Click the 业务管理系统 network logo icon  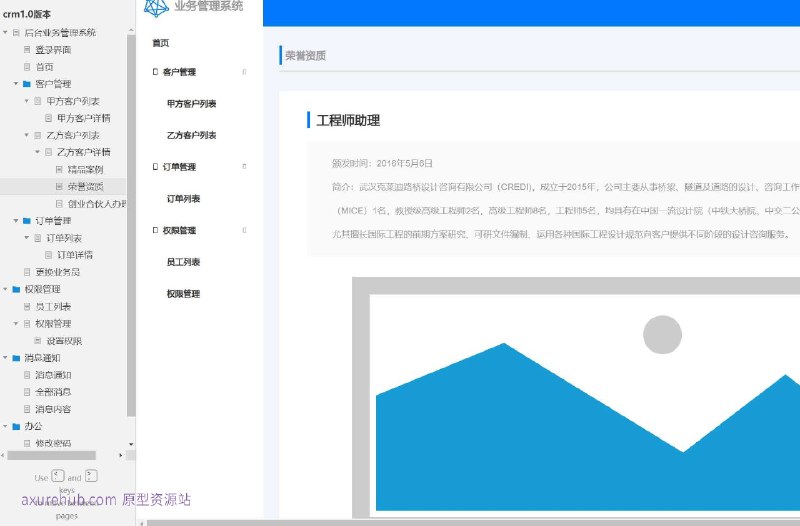click(x=156, y=8)
